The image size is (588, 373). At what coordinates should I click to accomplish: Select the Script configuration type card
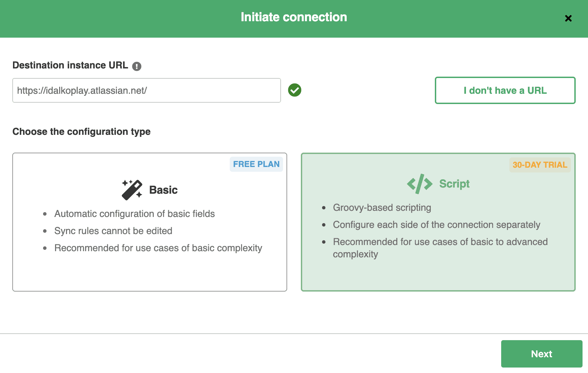click(438, 222)
